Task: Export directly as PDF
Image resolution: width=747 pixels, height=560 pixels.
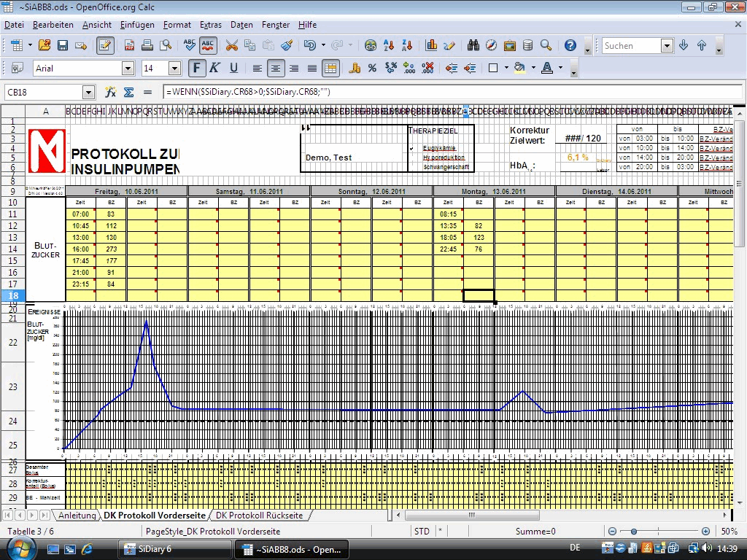Action: (x=129, y=45)
